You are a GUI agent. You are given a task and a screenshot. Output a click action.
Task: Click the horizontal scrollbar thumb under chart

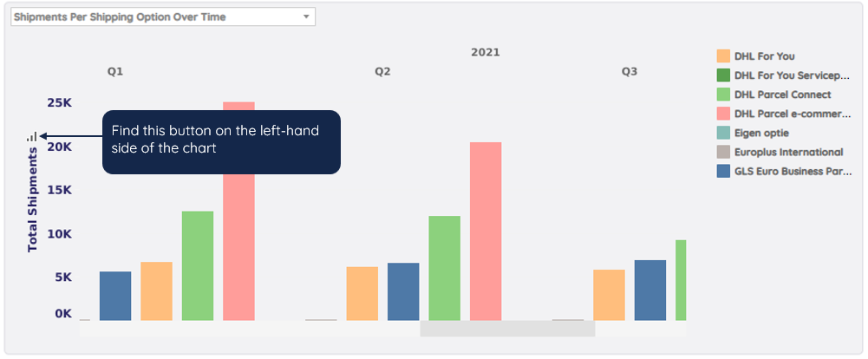(507, 329)
